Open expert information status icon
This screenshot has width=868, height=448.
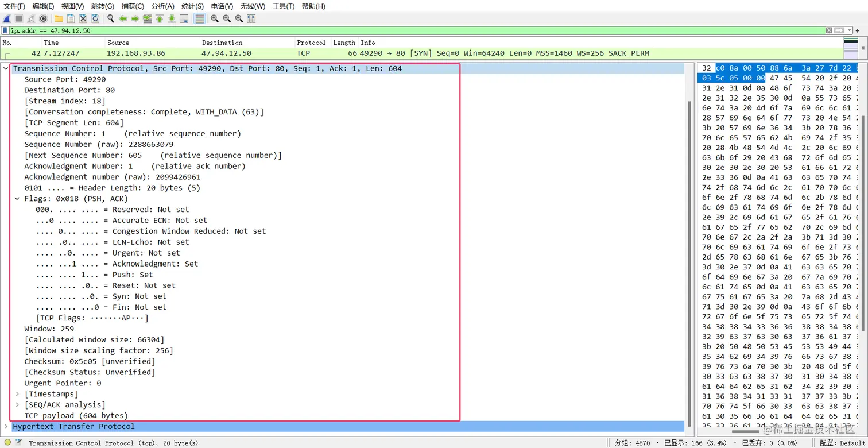pos(7,442)
